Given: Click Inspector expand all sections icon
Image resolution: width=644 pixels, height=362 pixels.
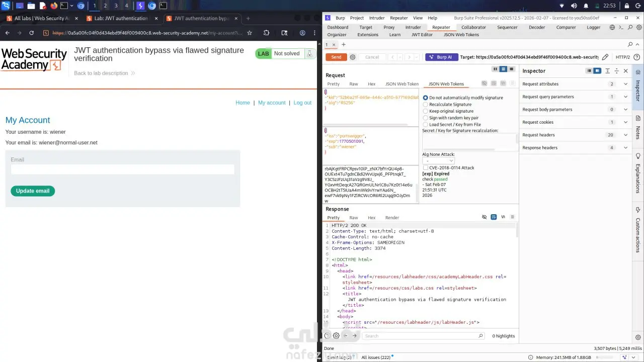Looking at the screenshot, I should click(x=608, y=71).
